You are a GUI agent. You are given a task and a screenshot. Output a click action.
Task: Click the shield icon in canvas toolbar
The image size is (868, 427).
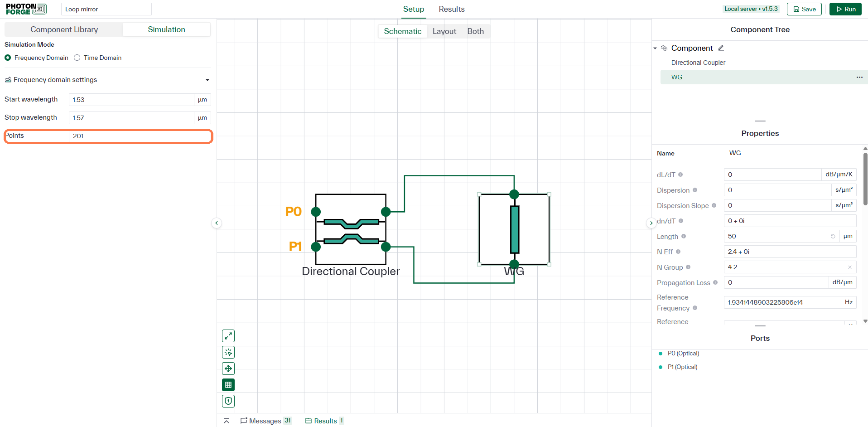pyautogui.click(x=228, y=401)
